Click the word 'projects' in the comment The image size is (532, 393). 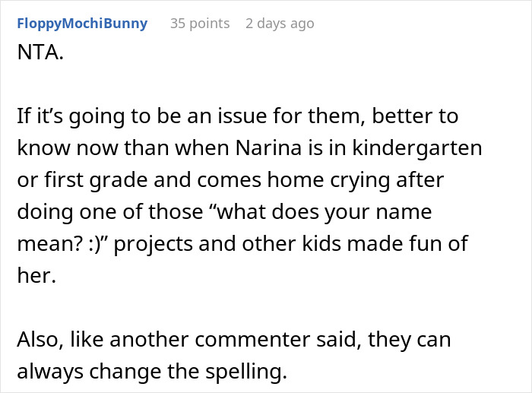coord(153,244)
